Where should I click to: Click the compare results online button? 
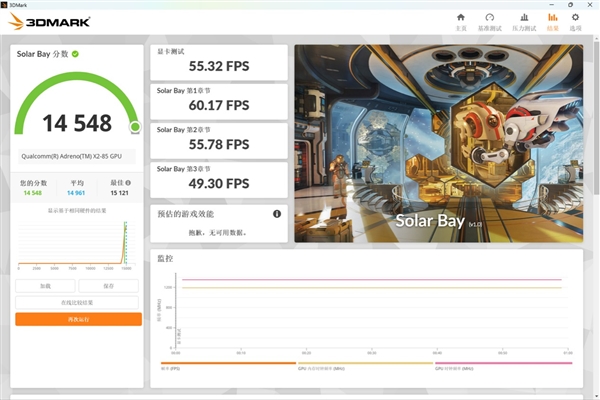click(77, 302)
